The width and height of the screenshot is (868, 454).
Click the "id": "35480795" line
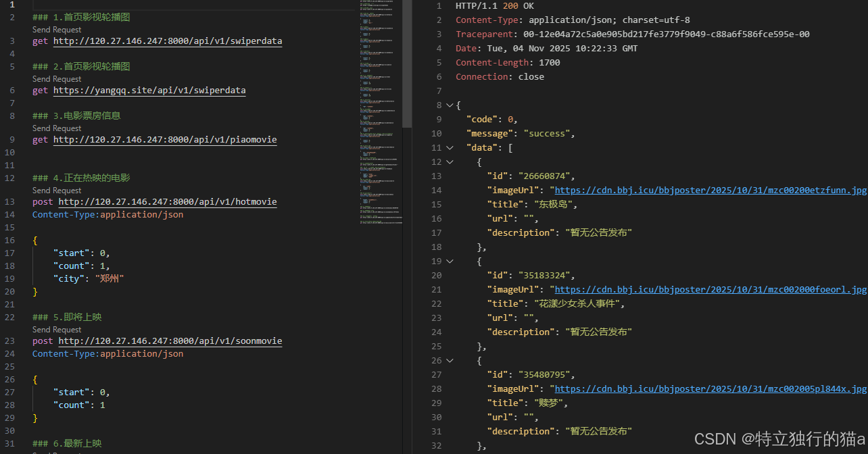(x=531, y=375)
